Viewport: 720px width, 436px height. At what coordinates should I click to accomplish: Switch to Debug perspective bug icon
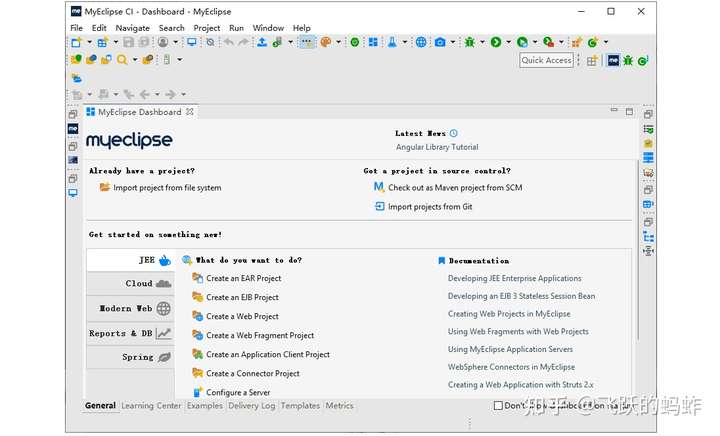pyautogui.click(x=628, y=61)
